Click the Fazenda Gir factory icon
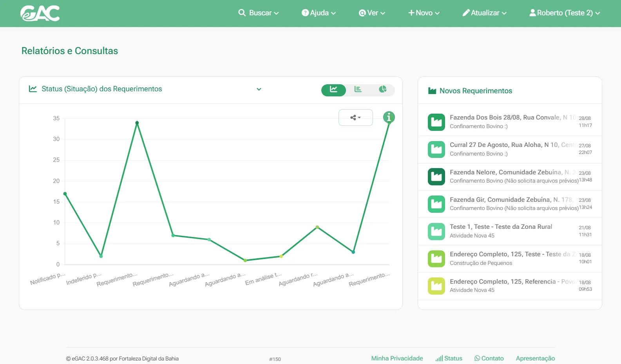The width and height of the screenshot is (621, 364). 436,204
